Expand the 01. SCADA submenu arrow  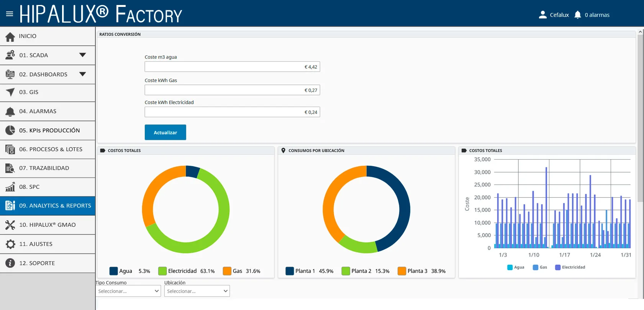[82, 55]
